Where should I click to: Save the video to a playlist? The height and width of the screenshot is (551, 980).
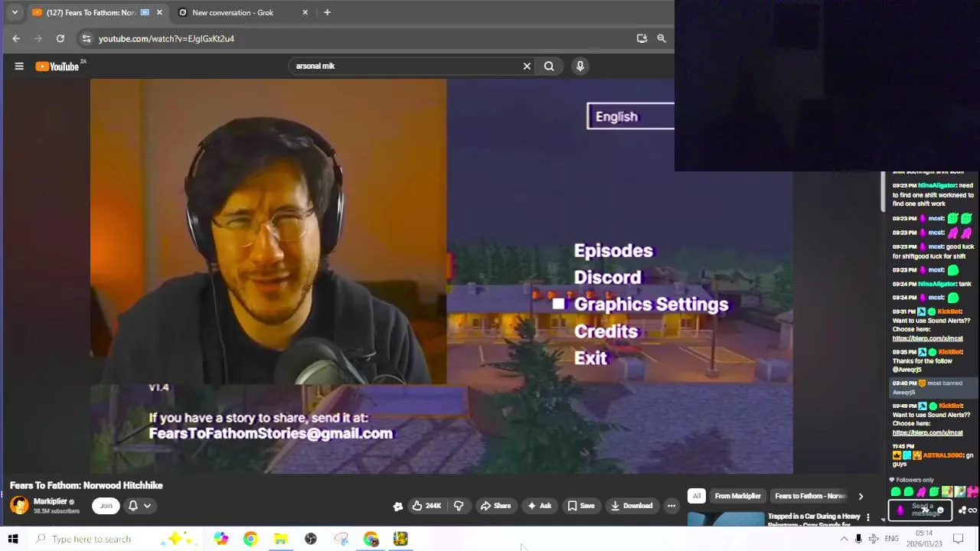tap(580, 506)
